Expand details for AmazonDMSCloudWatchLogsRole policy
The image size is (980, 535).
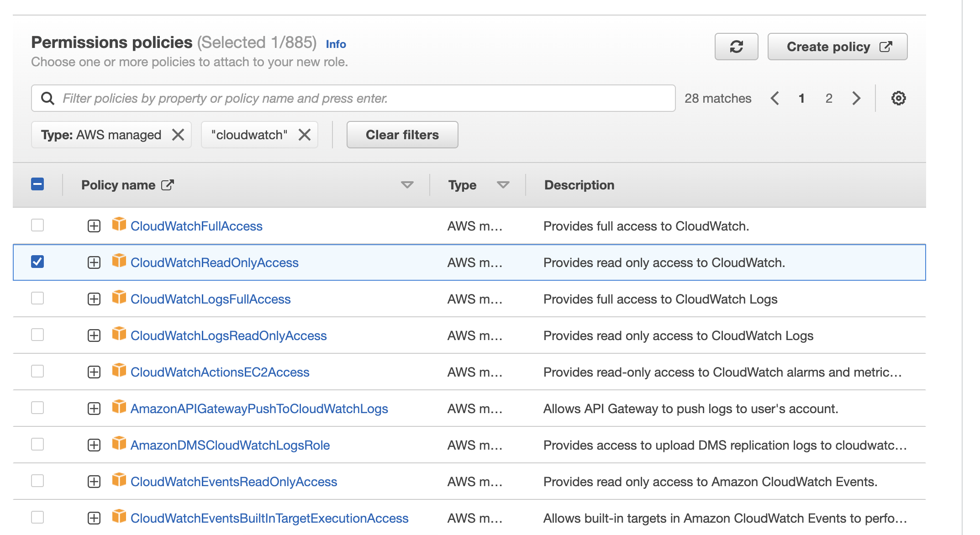(94, 445)
